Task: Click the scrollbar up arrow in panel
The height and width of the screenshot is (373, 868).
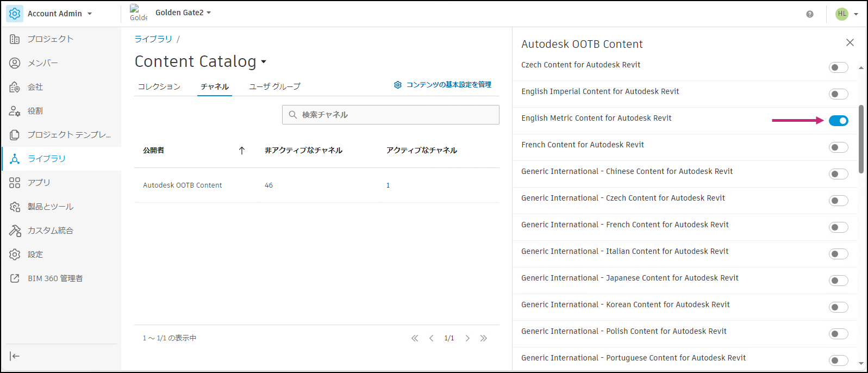Action: click(x=861, y=68)
